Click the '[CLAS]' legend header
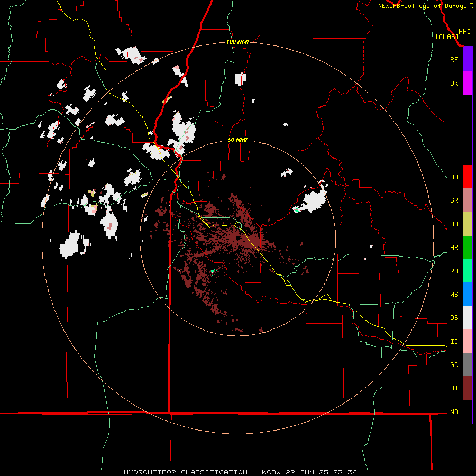476x476 pixels. click(447, 37)
